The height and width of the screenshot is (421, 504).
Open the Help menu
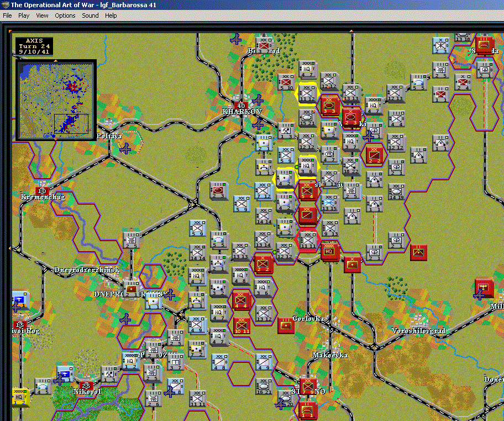[111, 15]
